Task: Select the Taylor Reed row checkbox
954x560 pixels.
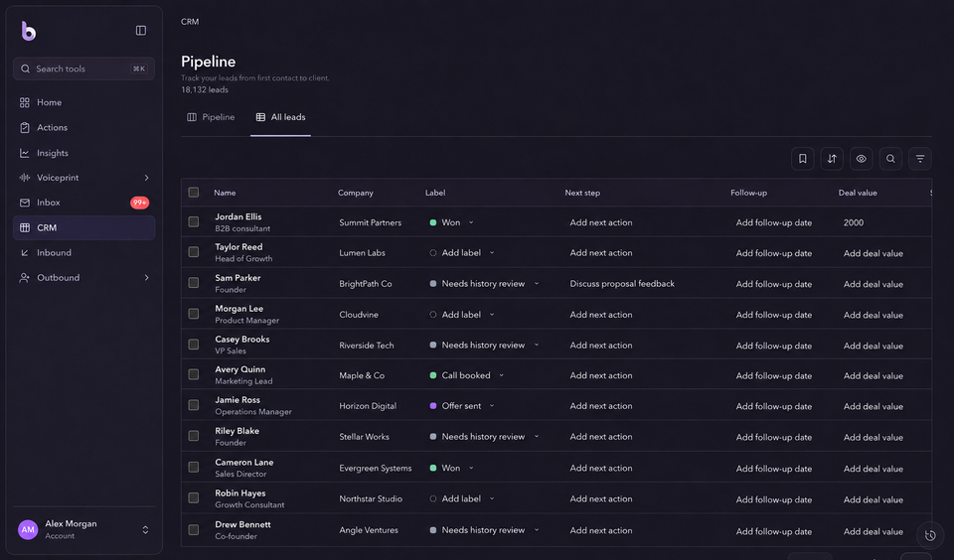Action: [x=194, y=252]
